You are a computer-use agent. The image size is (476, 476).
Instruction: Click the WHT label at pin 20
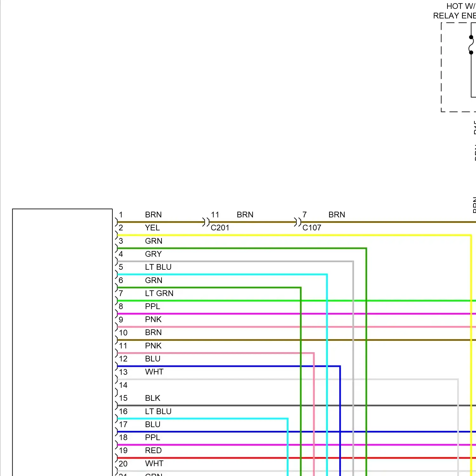click(154, 464)
